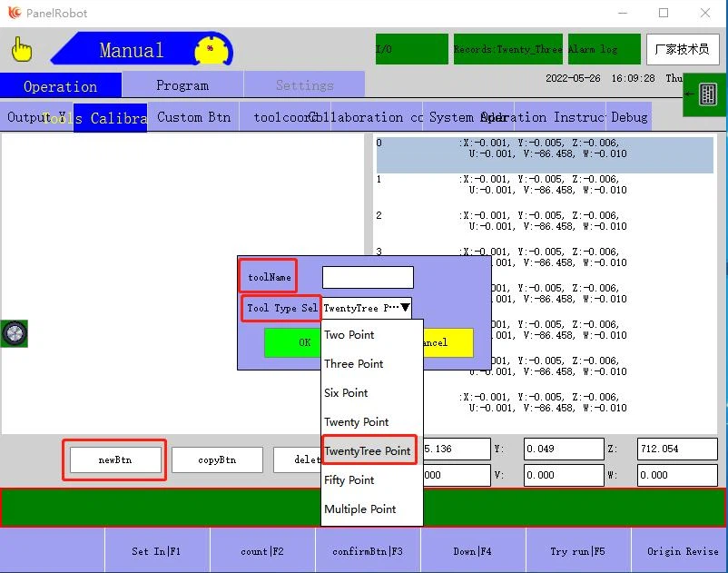Click the yellow speed percentage gauge icon
This screenshot has width=728, height=573.
212,49
